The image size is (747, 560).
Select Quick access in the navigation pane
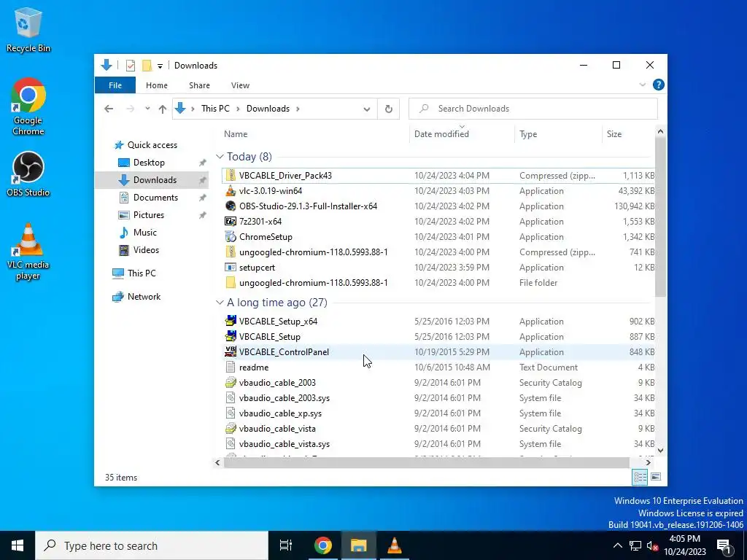coord(152,145)
